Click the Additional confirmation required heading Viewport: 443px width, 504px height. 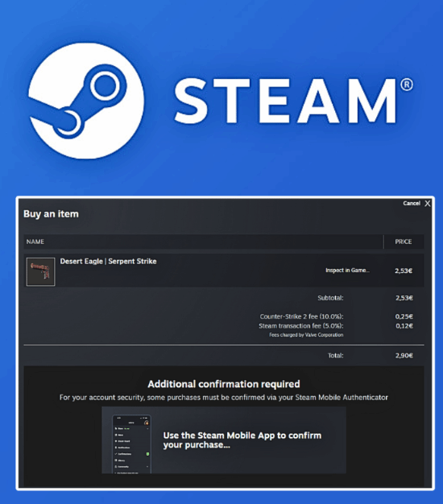point(224,384)
